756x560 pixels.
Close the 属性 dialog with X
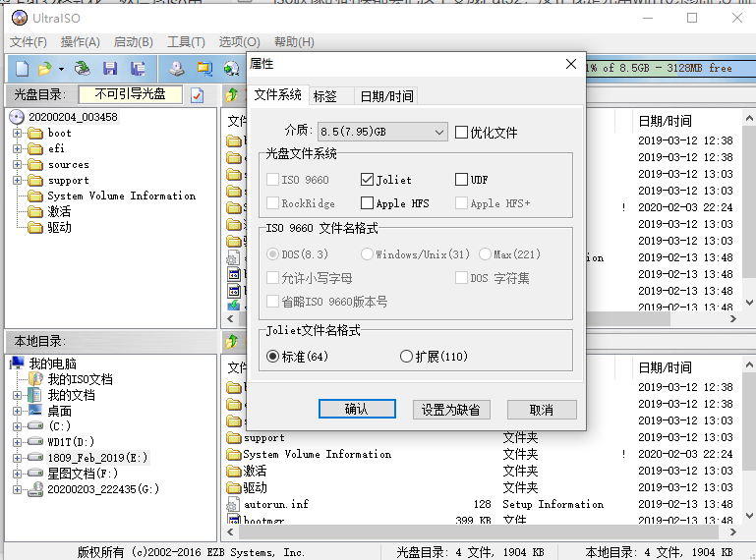click(x=571, y=64)
